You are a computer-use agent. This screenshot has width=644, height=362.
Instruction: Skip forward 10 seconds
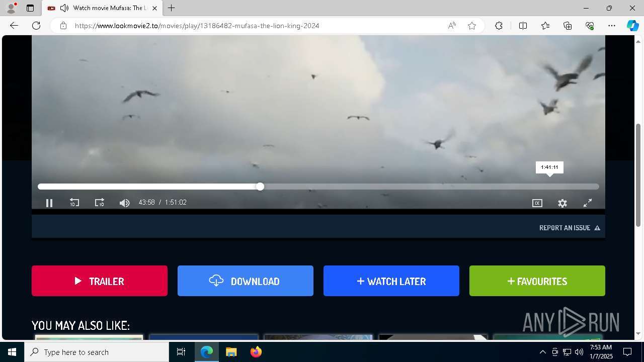100,203
